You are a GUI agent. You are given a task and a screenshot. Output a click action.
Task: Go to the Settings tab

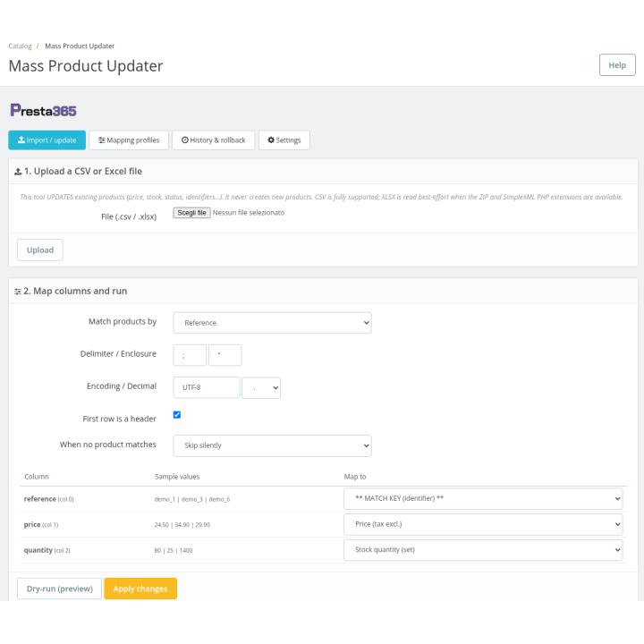[284, 140]
